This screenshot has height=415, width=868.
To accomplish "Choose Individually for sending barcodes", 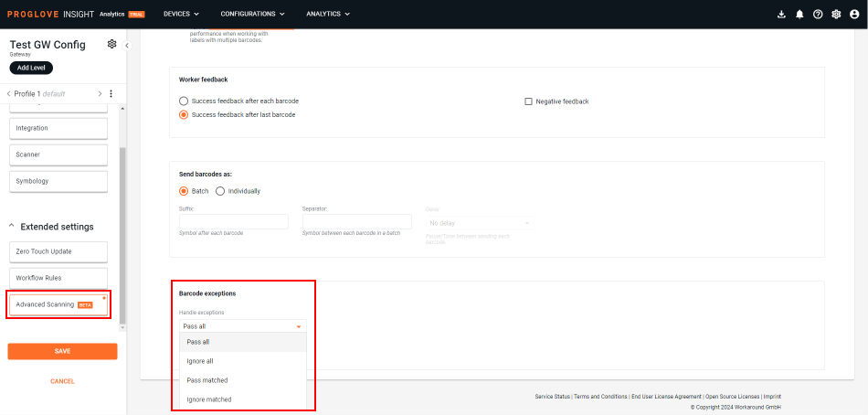I will [x=220, y=191].
